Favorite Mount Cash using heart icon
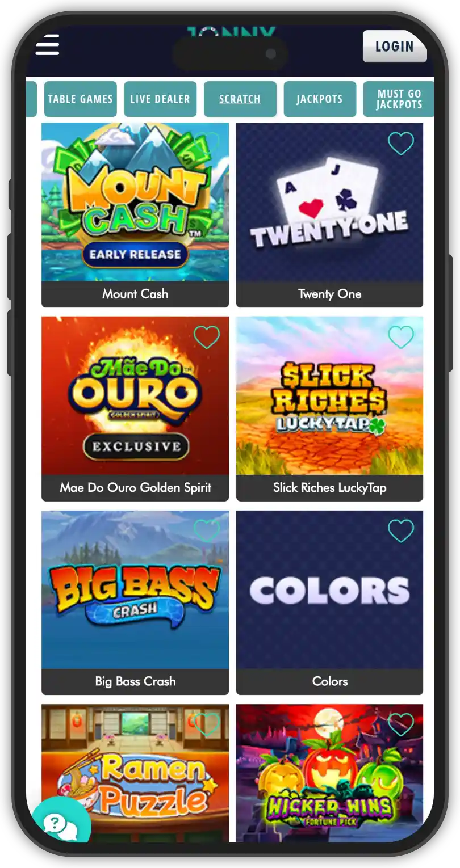Image resolution: width=460 pixels, height=868 pixels. tap(206, 144)
